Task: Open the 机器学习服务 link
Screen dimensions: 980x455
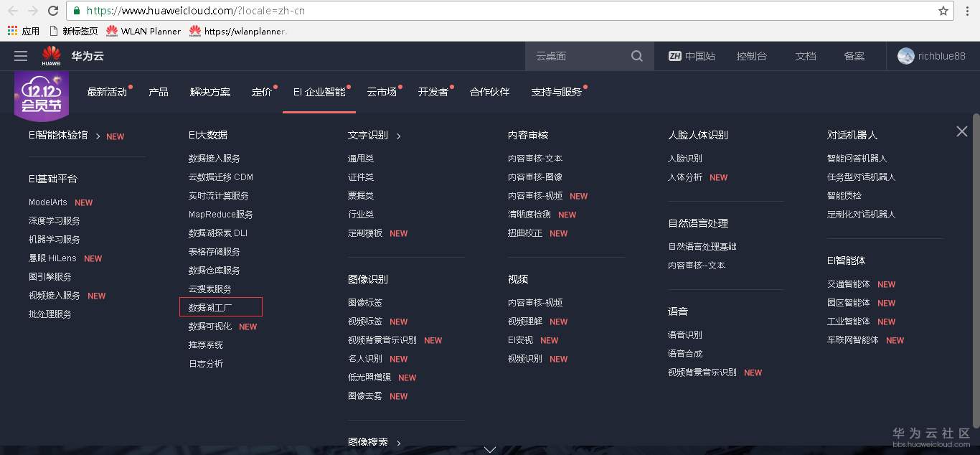Action: coord(55,240)
